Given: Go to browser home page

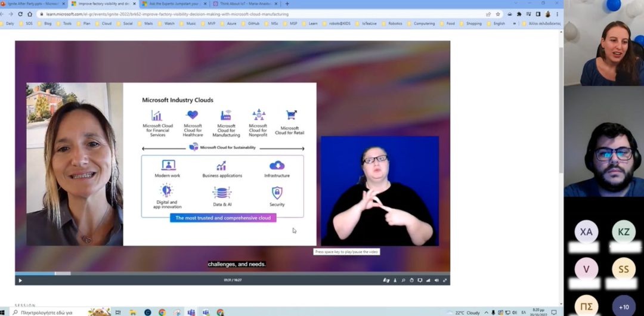Looking at the screenshot, I should pyautogui.click(x=30, y=14).
